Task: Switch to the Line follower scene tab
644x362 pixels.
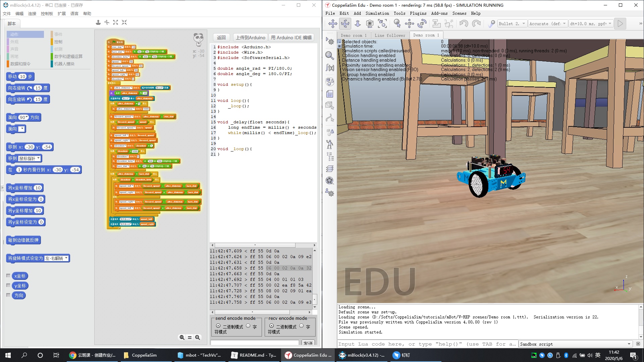Action: point(390,35)
